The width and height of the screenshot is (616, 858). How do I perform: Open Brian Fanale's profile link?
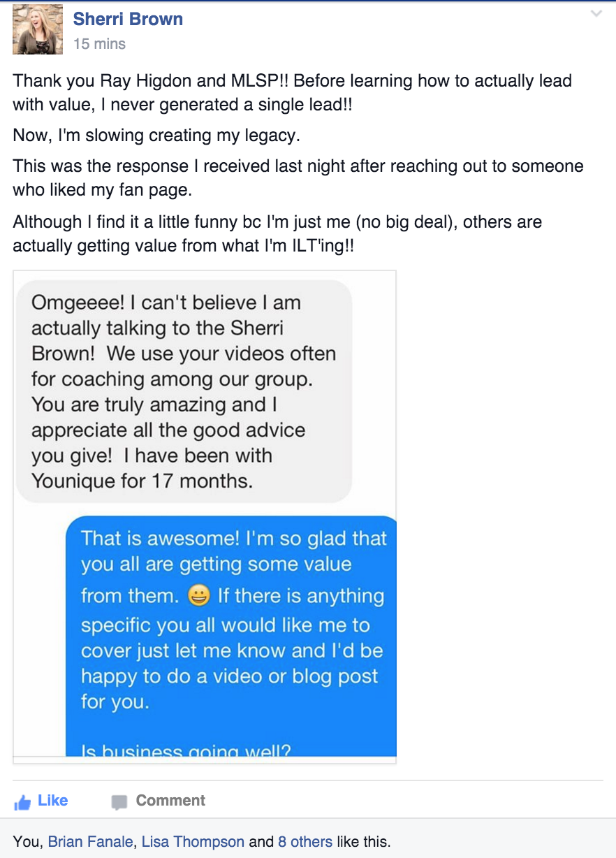point(89,841)
